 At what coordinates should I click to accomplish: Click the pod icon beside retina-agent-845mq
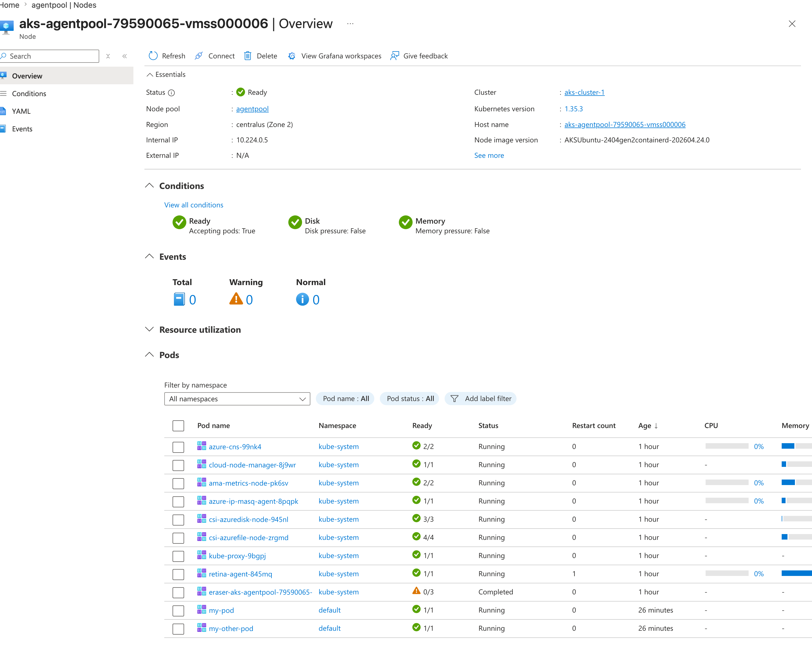[202, 573]
